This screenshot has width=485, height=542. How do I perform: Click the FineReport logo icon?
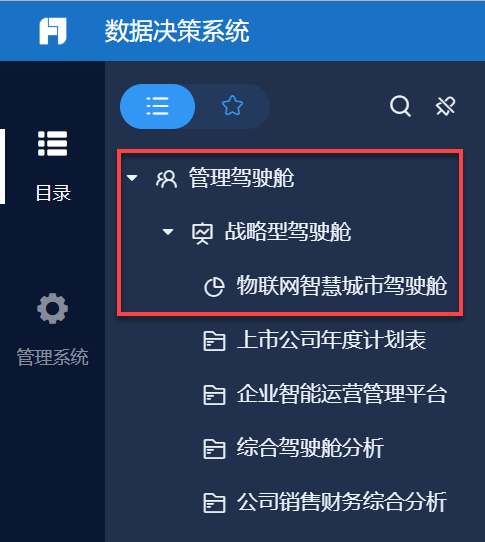coord(53,31)
